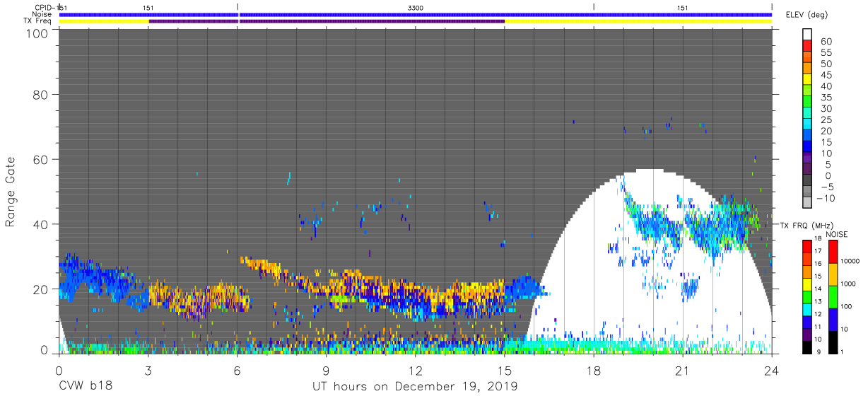868x401 pixels.
Task: Pick ELEV swatch between 5 and 10
Action: [x=807, y=158]
